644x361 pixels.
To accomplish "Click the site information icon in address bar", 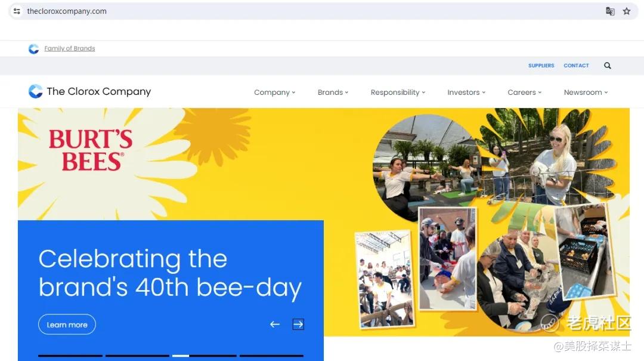I will [17, 11].
